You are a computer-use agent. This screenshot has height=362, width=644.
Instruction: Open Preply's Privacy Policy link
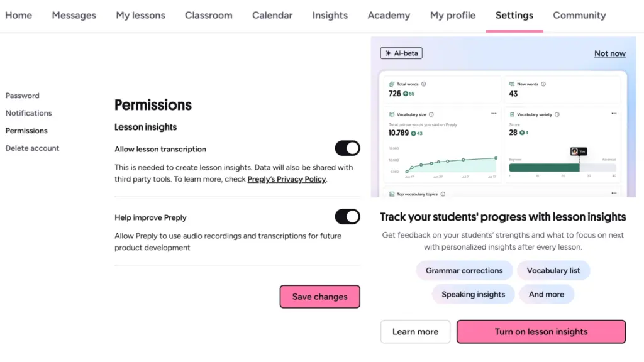[x=286, y=179]
